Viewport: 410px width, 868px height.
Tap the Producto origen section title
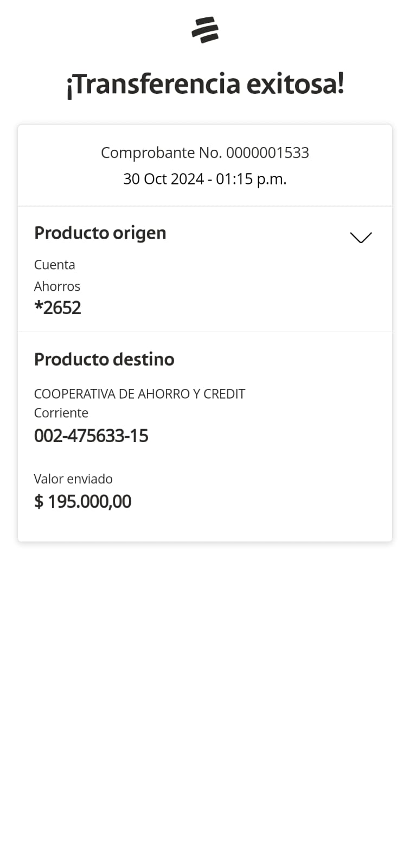coord(100,233)
